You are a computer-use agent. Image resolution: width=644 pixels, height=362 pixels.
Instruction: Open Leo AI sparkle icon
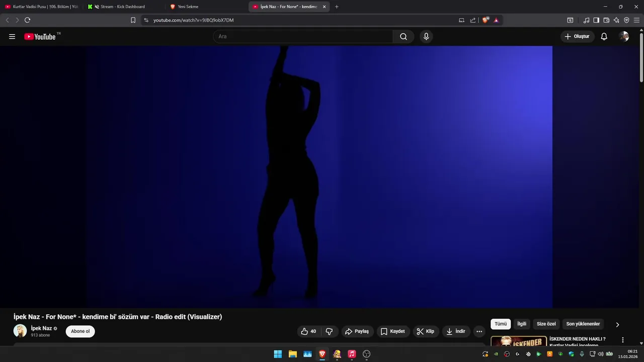pyautogui.click(x=616, y=20)
